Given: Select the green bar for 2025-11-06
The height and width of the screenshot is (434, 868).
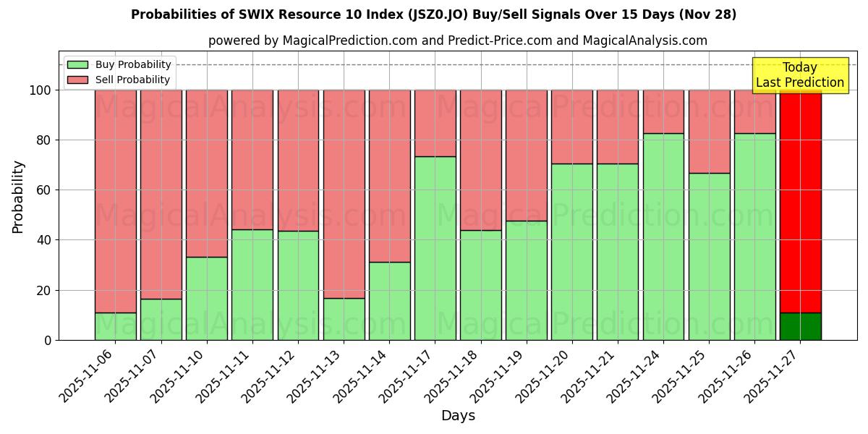Looking at the screenshot, I should (116, 325).
